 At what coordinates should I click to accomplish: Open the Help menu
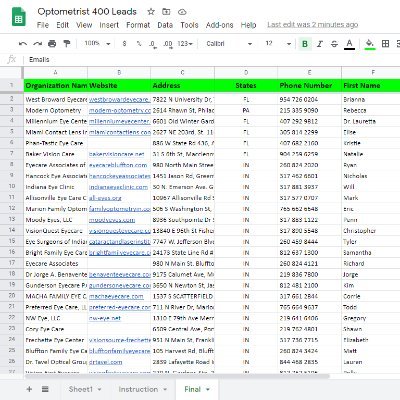point(248,25)
